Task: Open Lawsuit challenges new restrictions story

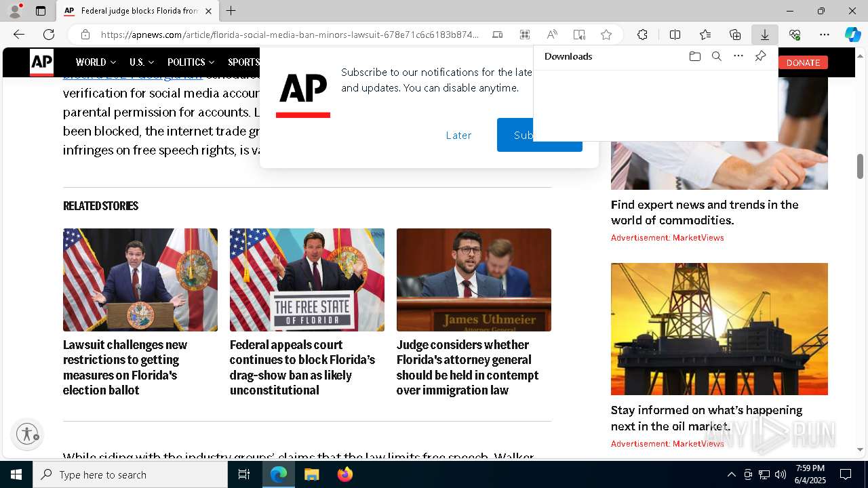Action: pos(125,367)
